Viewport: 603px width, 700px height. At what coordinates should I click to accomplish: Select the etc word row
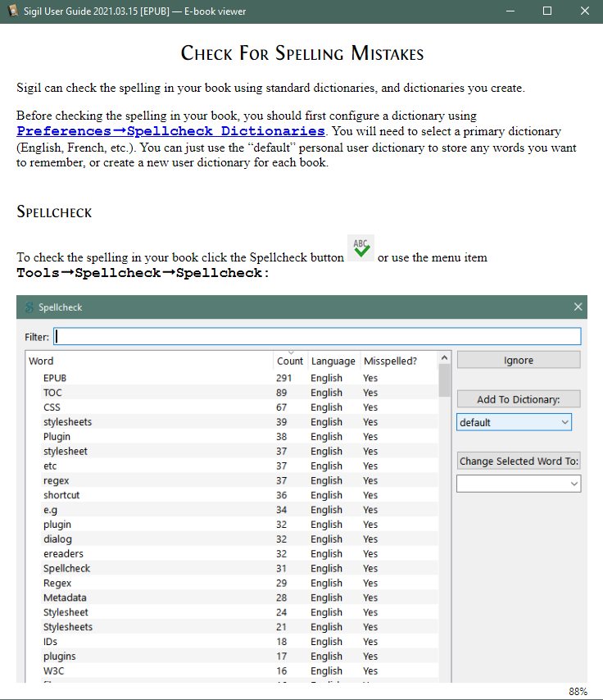(x=232, y=466)
